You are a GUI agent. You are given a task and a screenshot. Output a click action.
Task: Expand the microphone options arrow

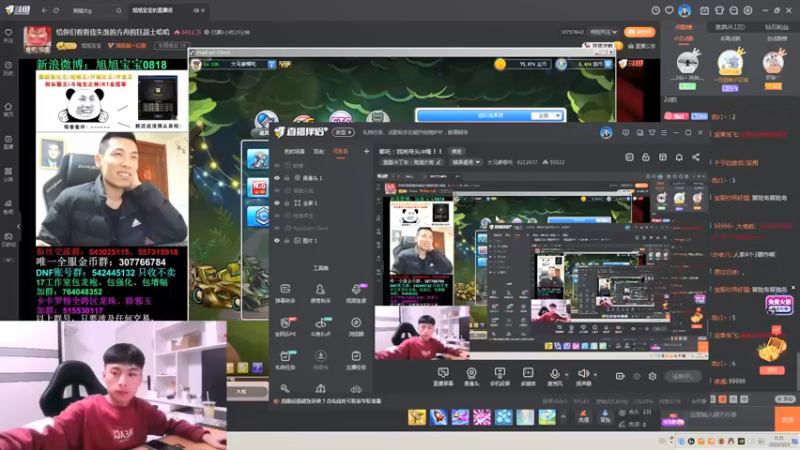tap(566, 374)
